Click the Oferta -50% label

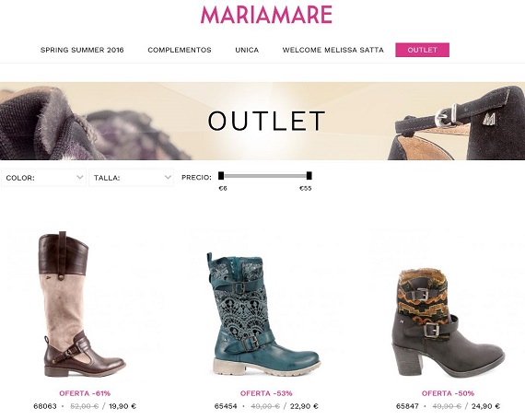[448, 393]
